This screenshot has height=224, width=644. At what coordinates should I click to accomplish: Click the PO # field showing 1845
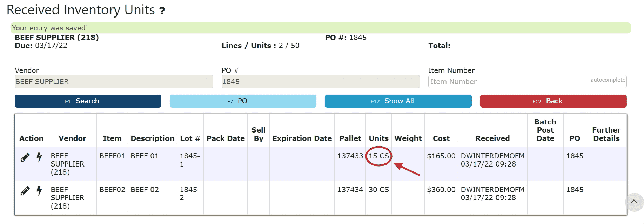[320, 82]
